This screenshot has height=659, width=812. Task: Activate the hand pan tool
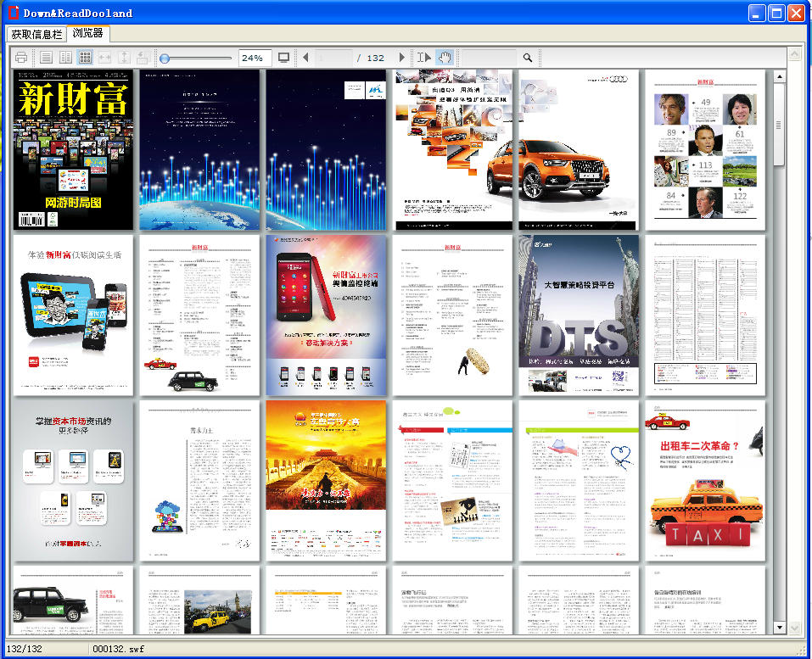pos(445,58)
